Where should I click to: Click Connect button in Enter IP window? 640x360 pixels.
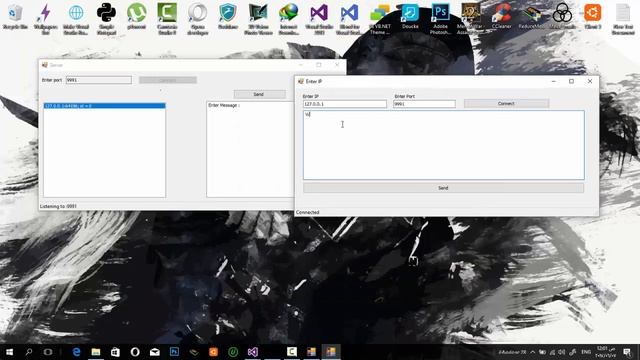pos(506,104)
